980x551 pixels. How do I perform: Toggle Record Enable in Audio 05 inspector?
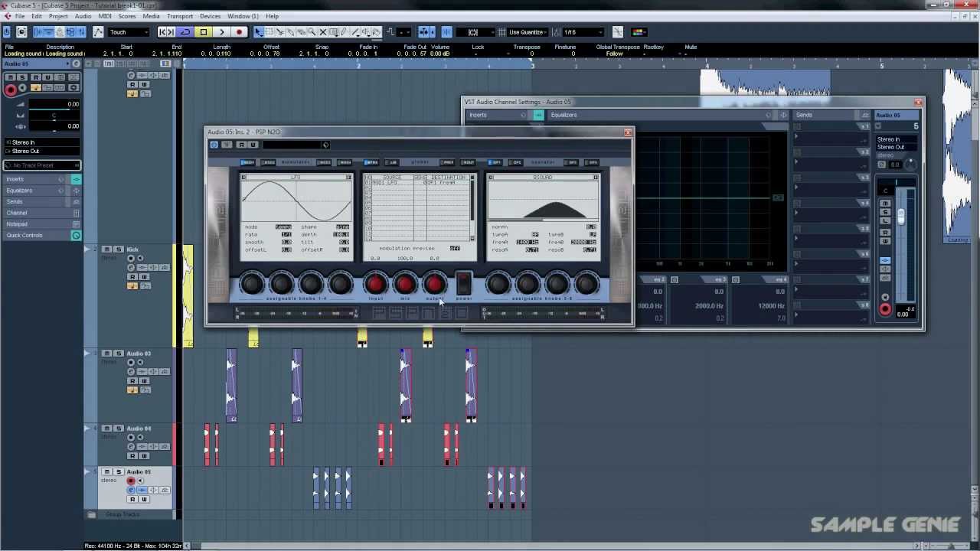11,90
